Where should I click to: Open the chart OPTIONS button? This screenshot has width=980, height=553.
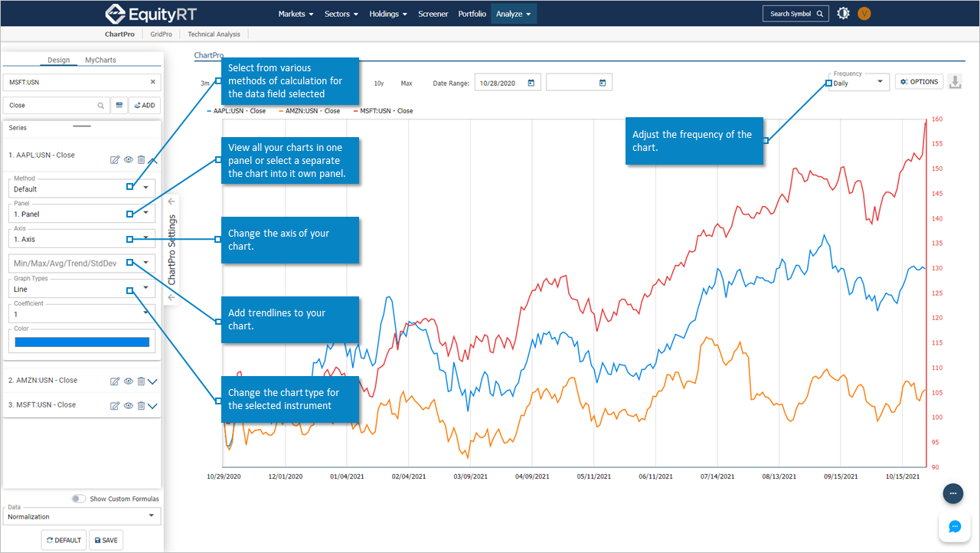(x=919, y=82)
